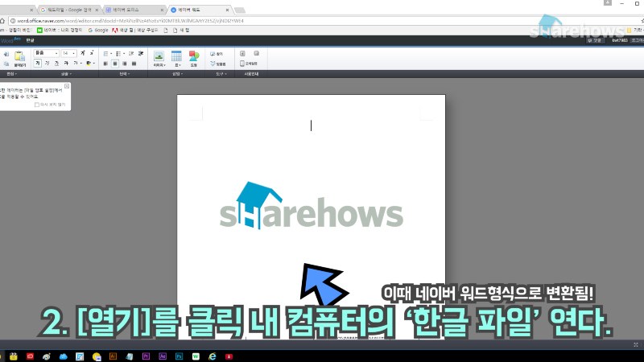Toggle bold text formatting
Image resolution: width=644 pixels, height=362 pixels.
(x=37, y=64)
